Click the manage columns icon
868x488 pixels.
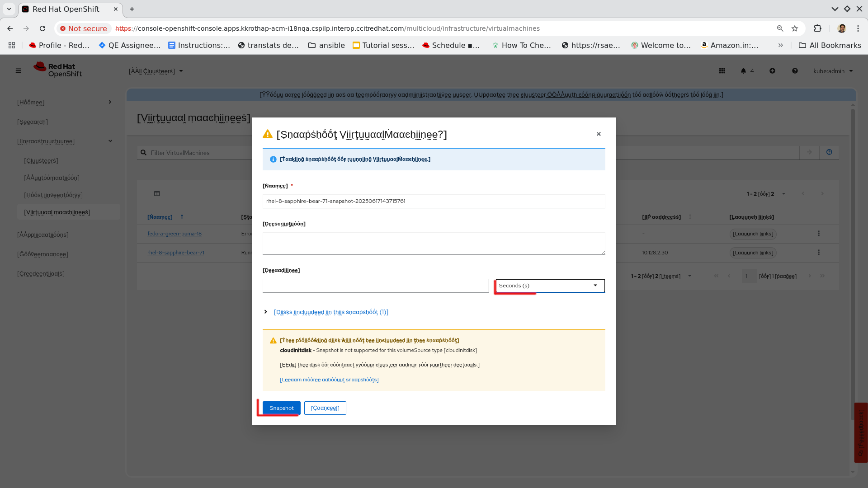click(157, 194)
